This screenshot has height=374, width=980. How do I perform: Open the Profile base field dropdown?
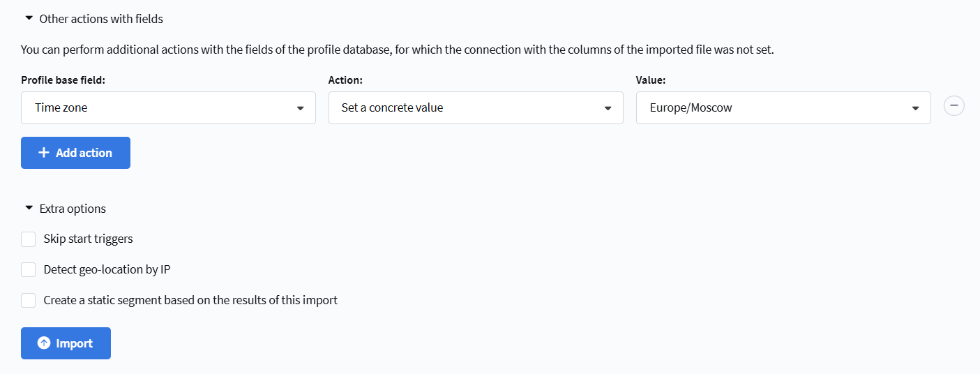[x=168, y=108]
